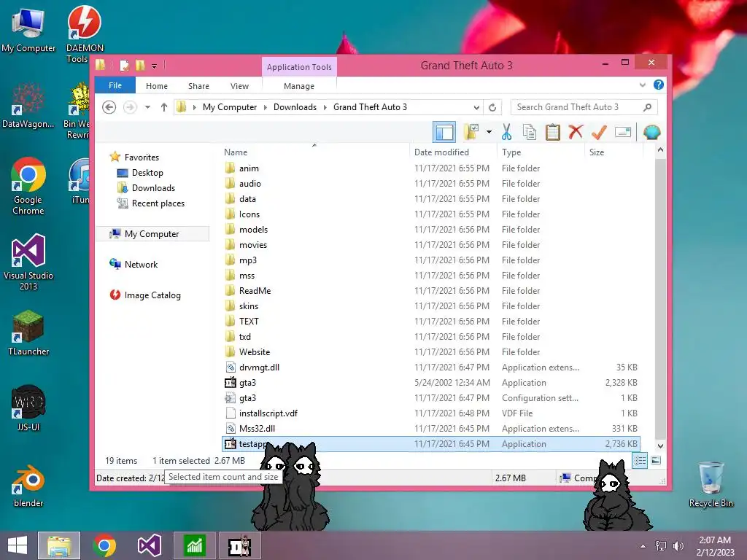Click the Cut scissors icon
This screenshot has height=560, width=747.
tap(506, 132)
